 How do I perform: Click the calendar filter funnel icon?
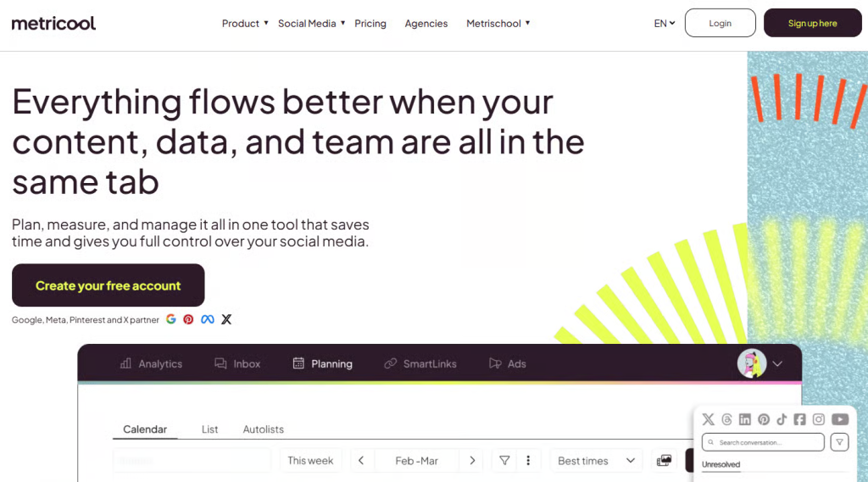click(x=504, y=461)
